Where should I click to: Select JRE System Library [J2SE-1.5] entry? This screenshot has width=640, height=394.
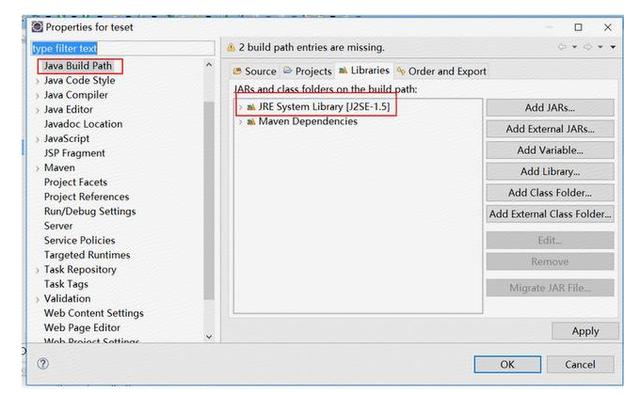[324, 107]
